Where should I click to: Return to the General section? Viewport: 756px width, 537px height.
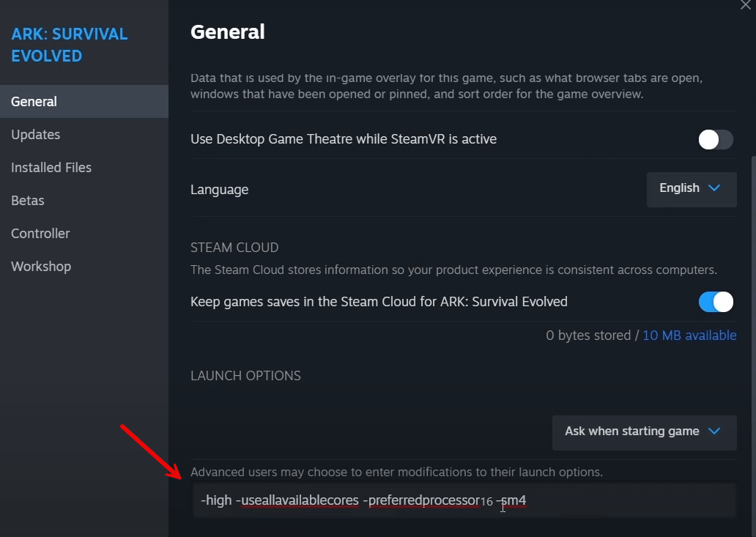[x=34, y=101]
